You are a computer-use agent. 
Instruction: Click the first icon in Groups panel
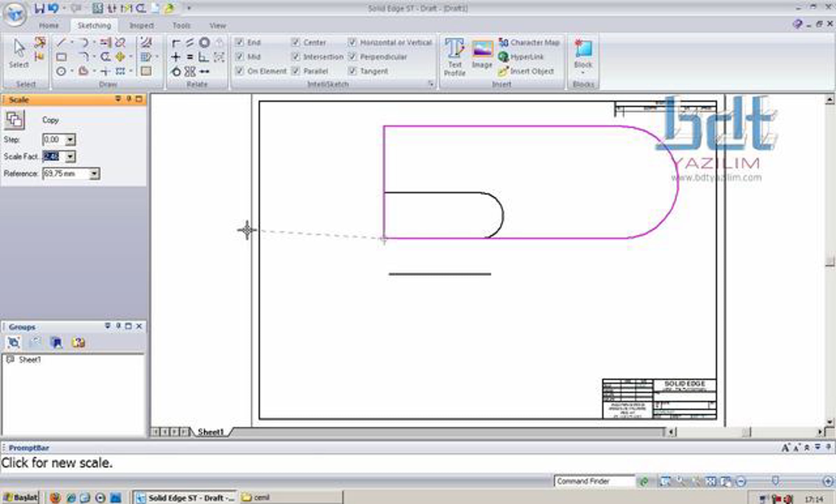[x=14, y=343]
